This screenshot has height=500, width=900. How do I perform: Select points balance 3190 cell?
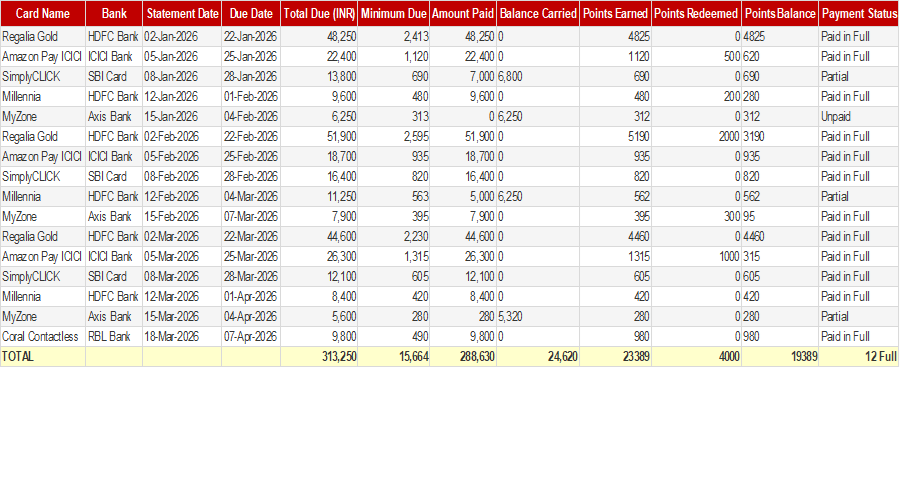[780, 137]
